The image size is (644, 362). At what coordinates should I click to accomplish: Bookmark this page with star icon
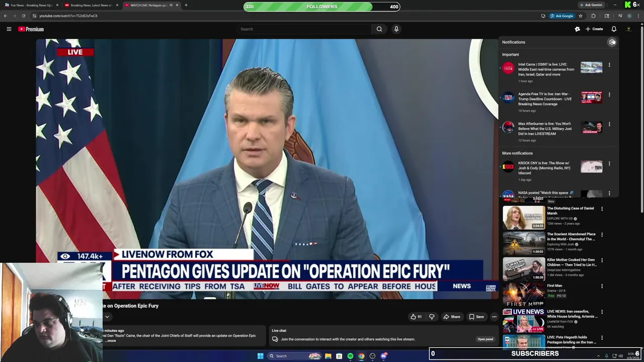(x=581, y=16)
